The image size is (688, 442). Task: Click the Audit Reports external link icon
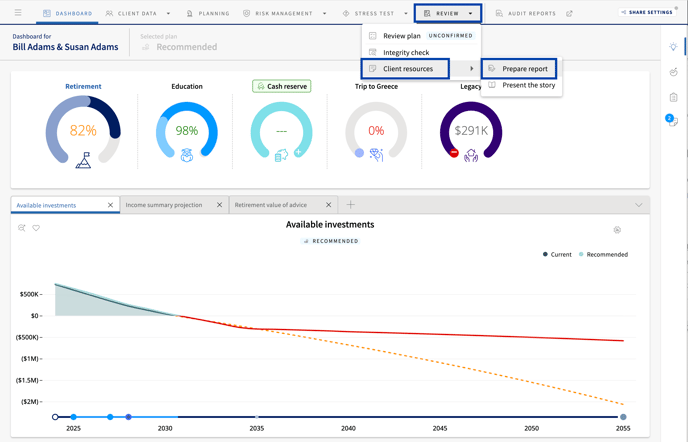coord(569,14)
